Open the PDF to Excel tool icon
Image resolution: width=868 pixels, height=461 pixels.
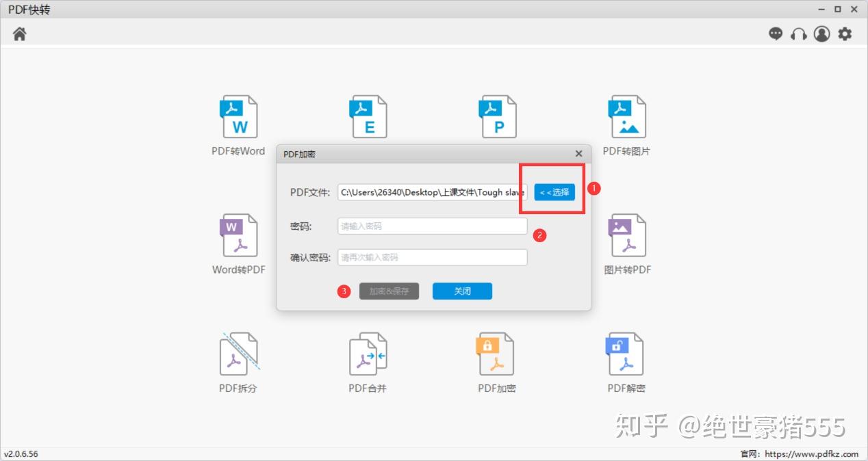pyautogui.click(x=368, y=117)
